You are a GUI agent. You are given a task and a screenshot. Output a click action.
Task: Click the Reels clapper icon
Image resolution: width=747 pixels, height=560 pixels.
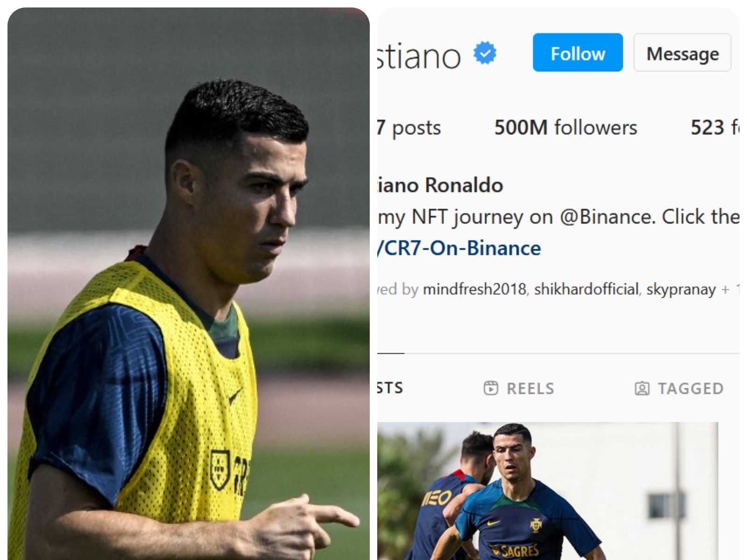pos(491,388)
